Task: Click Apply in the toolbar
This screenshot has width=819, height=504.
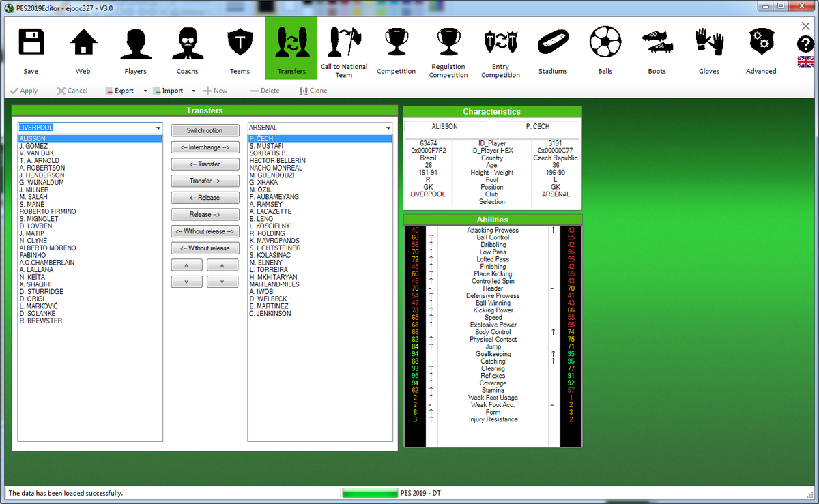Action: click(23, 91)
